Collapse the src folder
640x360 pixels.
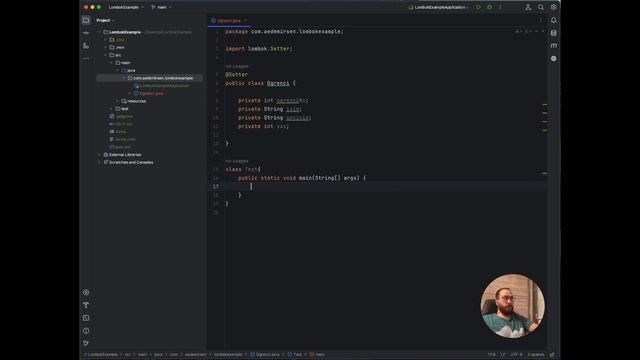point(105,55)
